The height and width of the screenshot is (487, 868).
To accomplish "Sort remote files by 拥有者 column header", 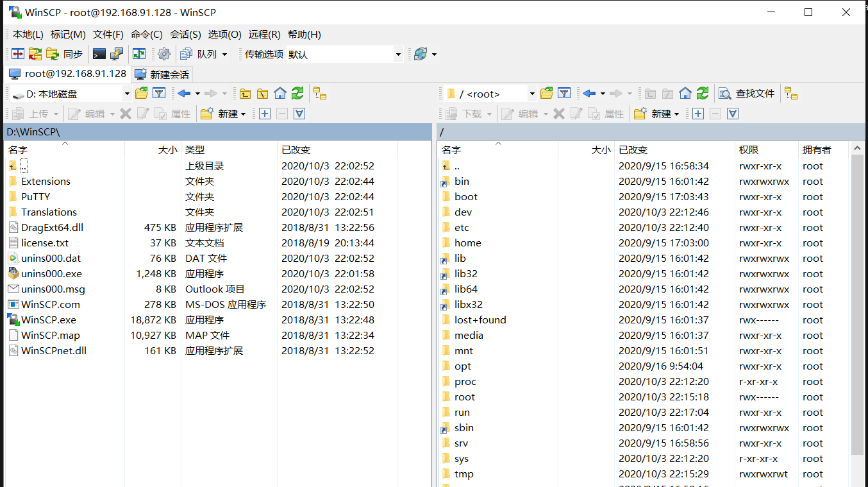I will click(x=824, y=150).
